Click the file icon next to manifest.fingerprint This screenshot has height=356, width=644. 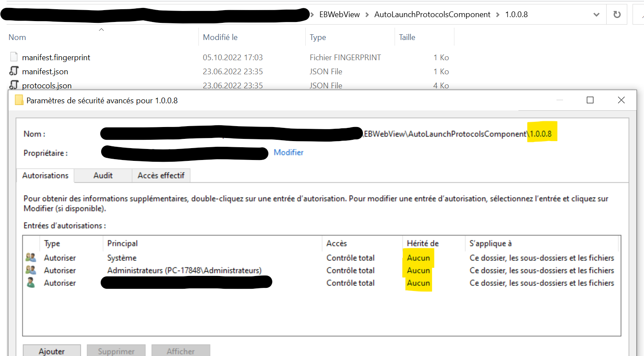pyautogui.click(x=13, y=57)
